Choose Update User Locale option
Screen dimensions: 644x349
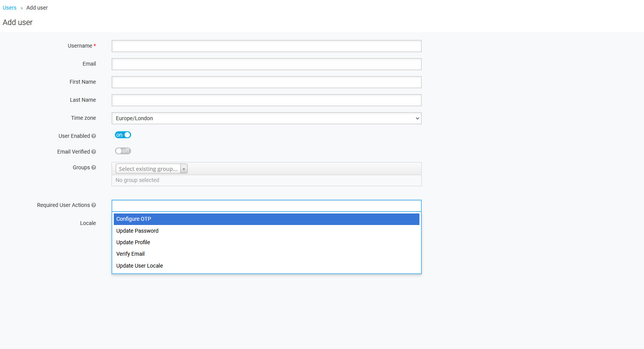point(140,266)
